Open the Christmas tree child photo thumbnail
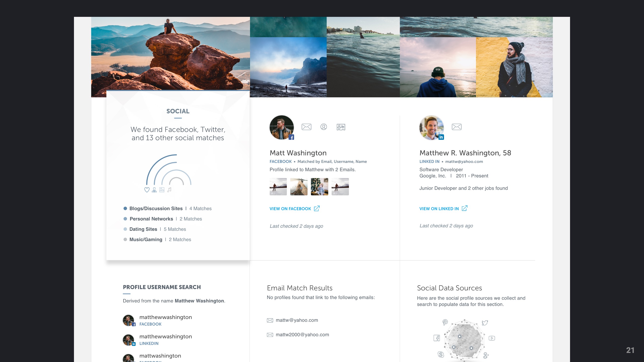Viewport: 644px width, 362px height. pyautogui.click(x=319, y=187)
